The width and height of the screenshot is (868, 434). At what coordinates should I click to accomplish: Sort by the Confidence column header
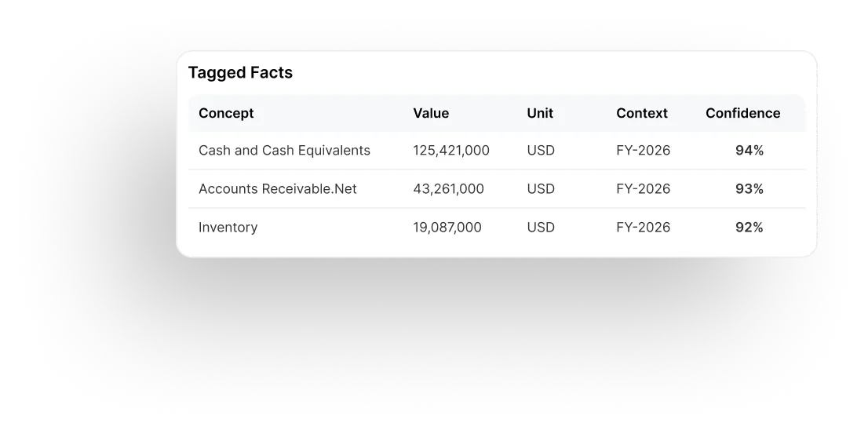click(743, 113)
